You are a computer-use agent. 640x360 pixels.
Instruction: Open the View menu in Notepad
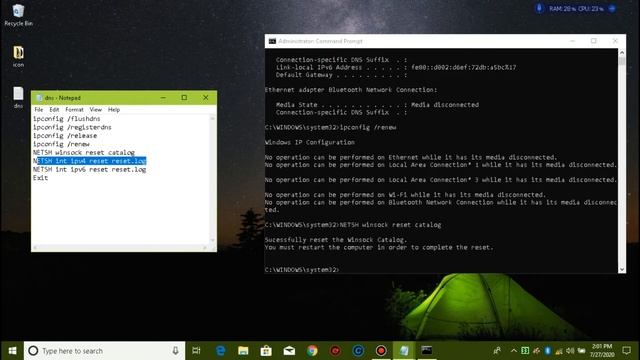coord(96,110)
